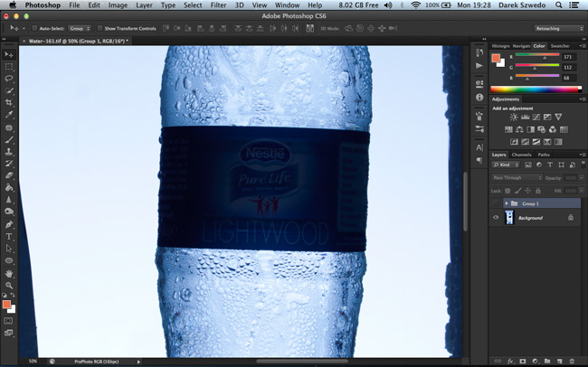Click the color spectrum ramp
The image size is (588, 367).
click(536, 89)
